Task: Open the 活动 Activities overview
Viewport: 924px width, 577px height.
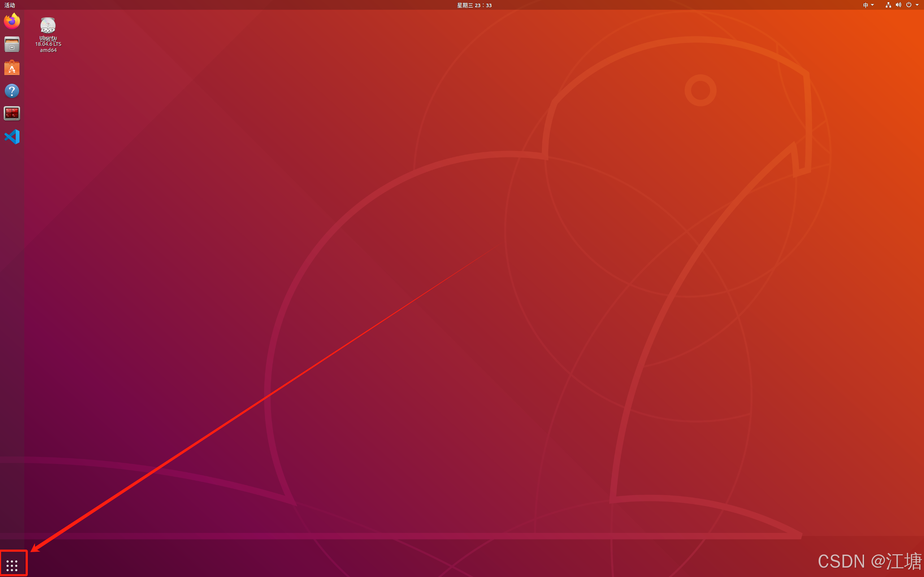Action: tap(9, 5)
